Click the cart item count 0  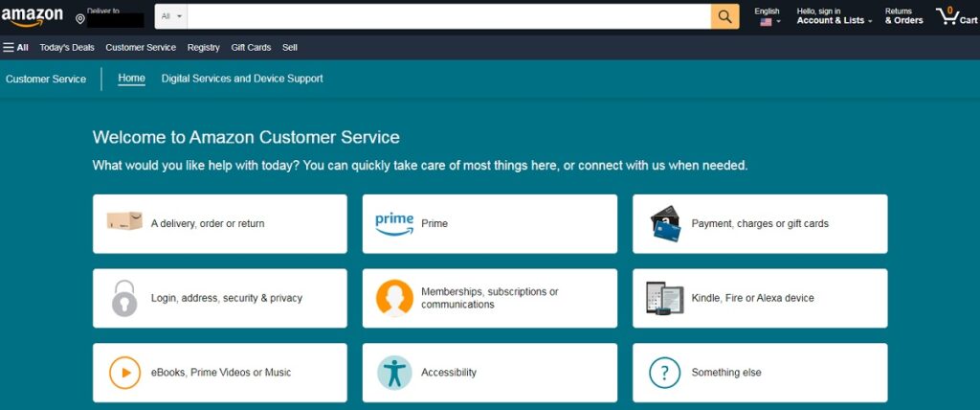[950, 11]
